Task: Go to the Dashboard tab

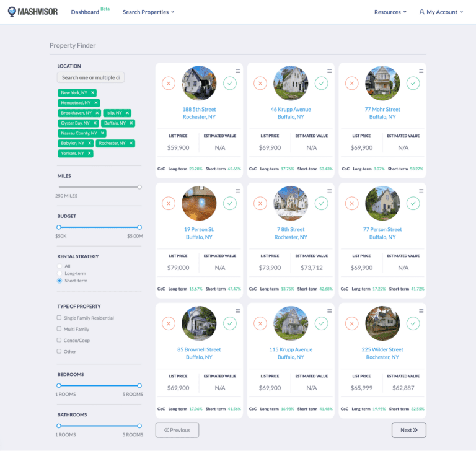Action: click(85, 12)
